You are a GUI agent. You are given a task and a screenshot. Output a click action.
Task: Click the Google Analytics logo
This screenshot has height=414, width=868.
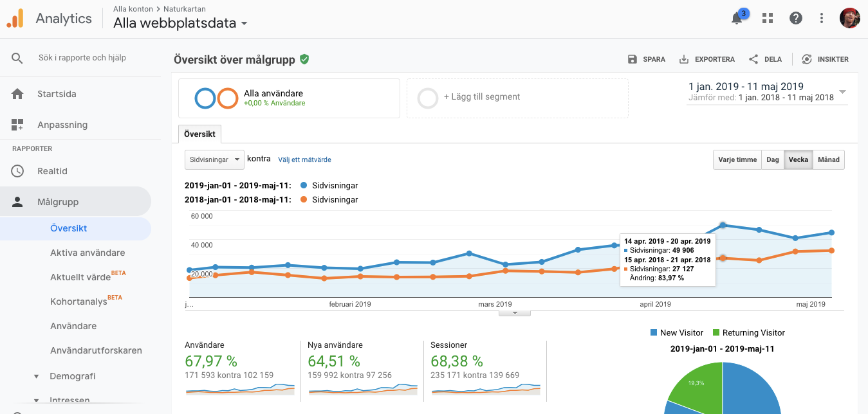point(15,18)
